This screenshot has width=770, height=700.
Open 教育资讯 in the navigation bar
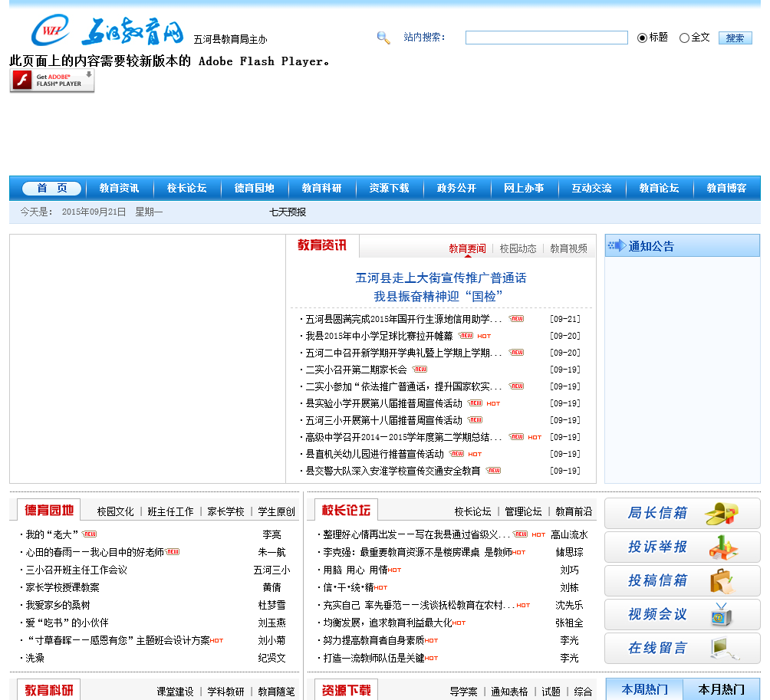119,188
